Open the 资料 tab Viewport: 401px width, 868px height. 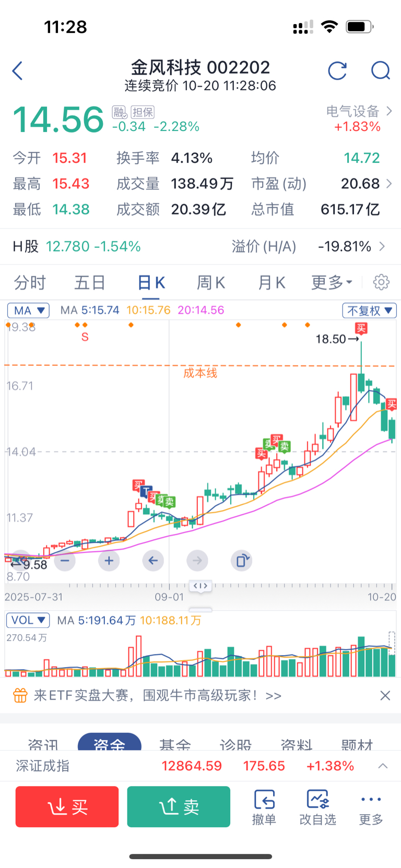[x=296, y=744]
